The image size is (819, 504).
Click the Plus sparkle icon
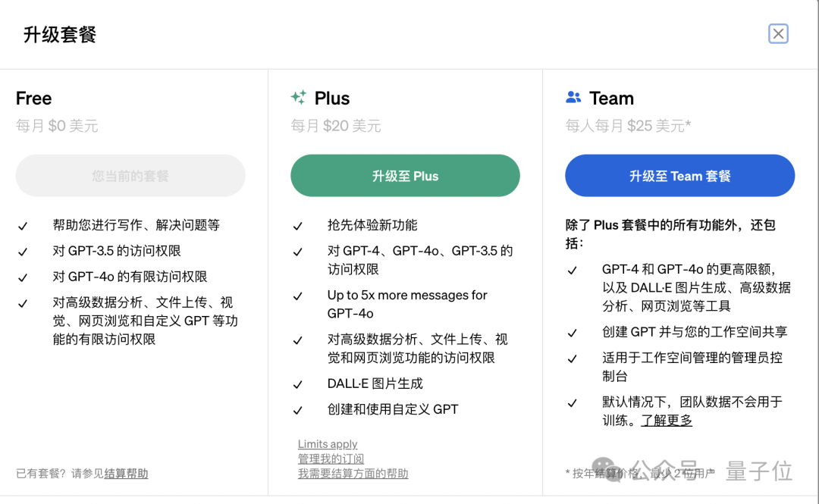point(299,97)
